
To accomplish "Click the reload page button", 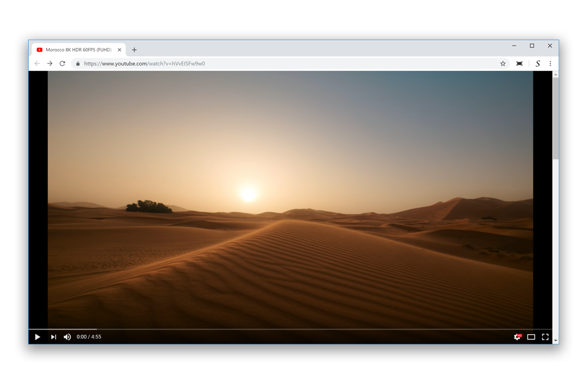I will 62,63.
